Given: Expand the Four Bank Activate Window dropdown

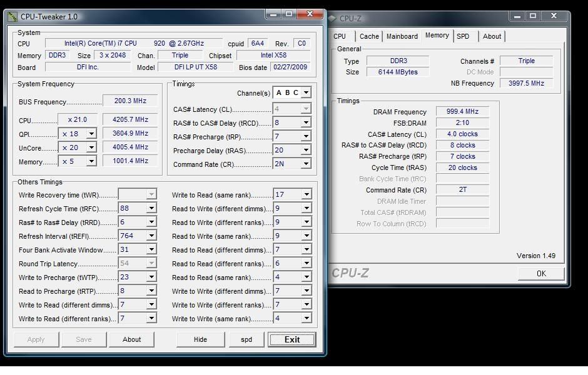Looking at the screenshot, I should [x=151, y=249].
